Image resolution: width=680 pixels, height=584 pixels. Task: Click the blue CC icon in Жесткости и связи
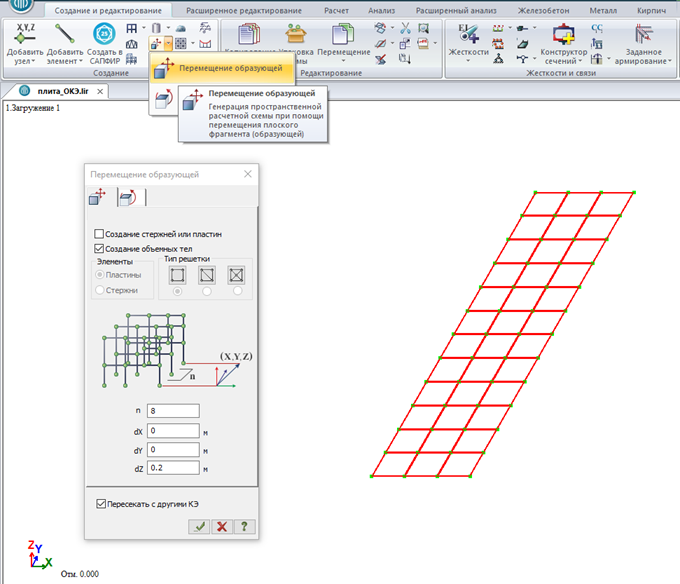pos(597,29)
